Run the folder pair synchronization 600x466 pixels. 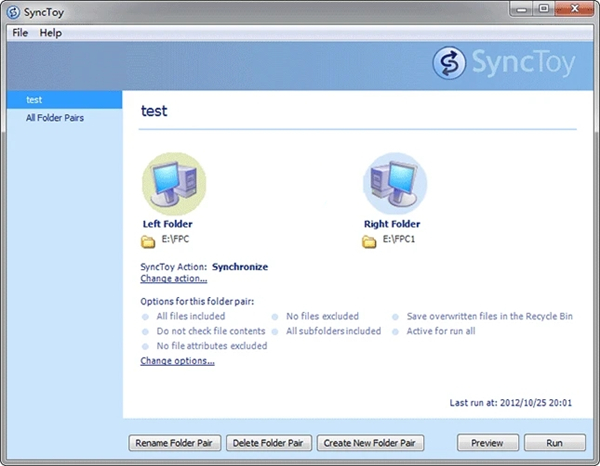(x=554, y=443)
